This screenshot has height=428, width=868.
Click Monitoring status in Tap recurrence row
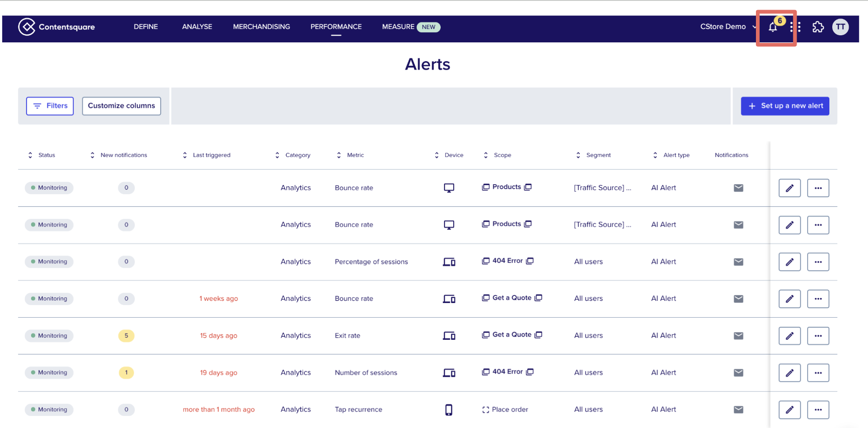click(x=49, y=410)
